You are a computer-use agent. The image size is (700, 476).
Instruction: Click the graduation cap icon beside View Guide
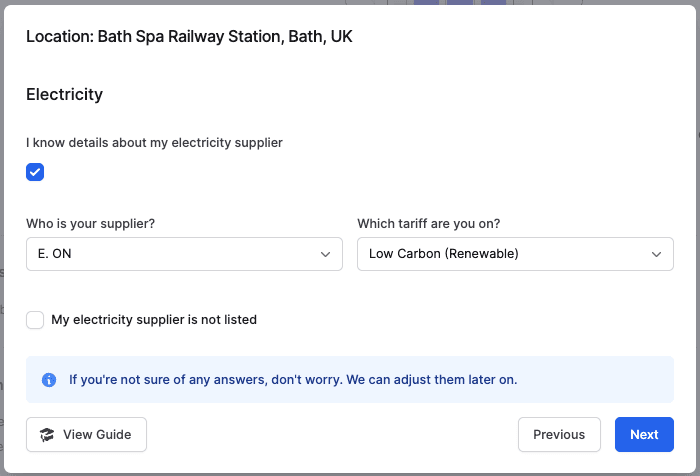(x=47, y=435)
